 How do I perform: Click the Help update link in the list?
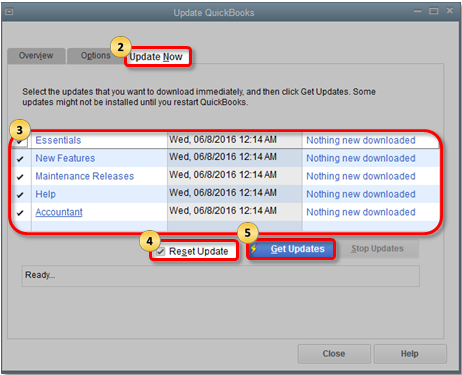pyautogui.click(x=46, y=194)
